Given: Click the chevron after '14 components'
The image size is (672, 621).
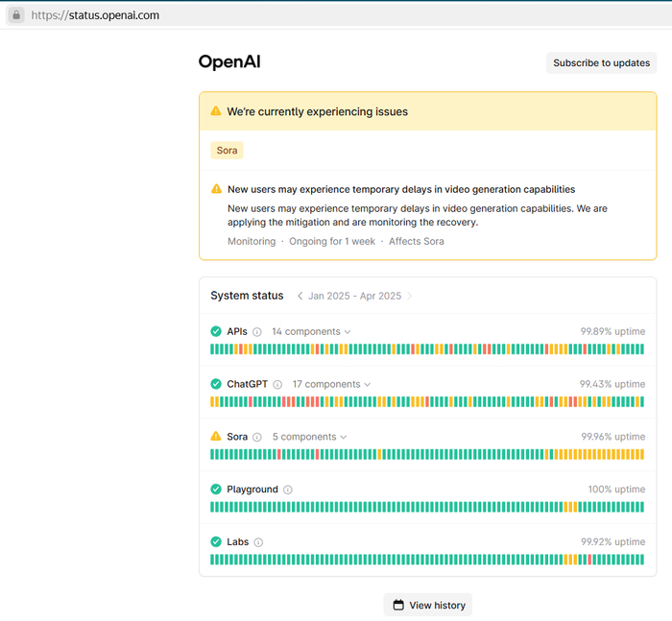Looking at the screenshot, I should [348, 332].
